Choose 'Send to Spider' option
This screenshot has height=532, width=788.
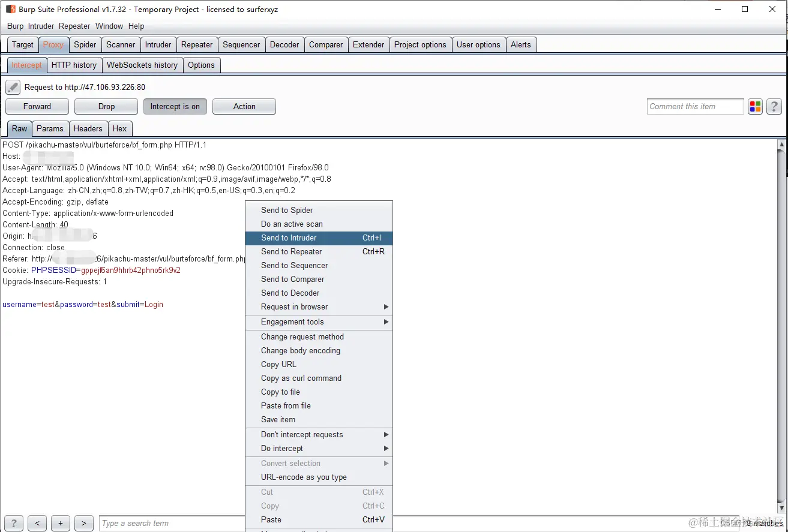pos(319,210)
